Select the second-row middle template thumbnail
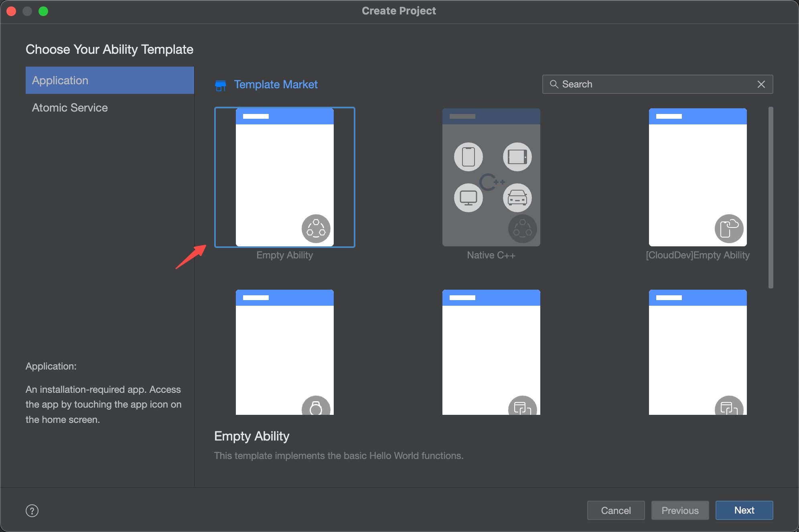Screen dimensions: 799x532 click(491, 352)
